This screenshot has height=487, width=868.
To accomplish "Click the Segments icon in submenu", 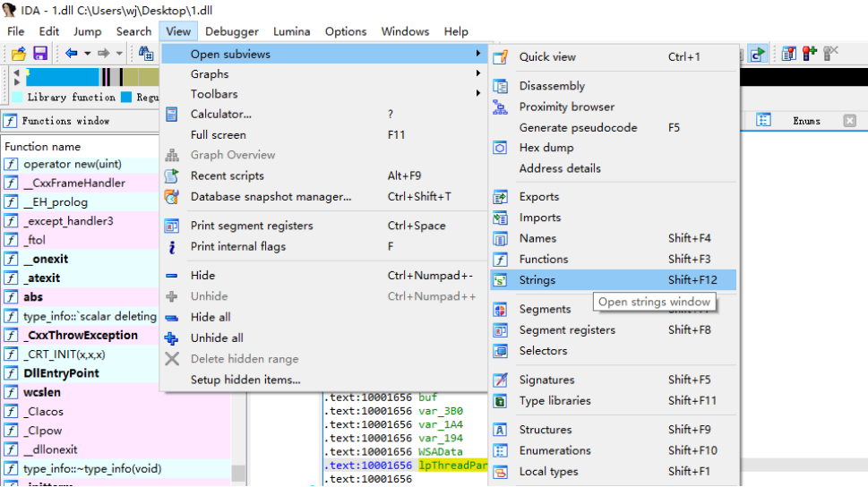I will pyautogui.click(x=501, y=310).
